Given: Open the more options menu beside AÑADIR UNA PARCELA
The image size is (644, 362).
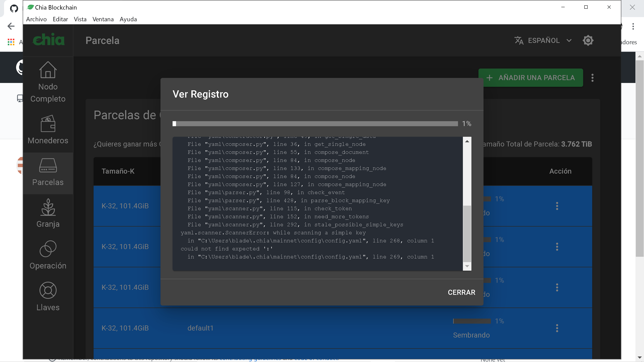Looking at the screenshot, I should [x=592, y=78].
